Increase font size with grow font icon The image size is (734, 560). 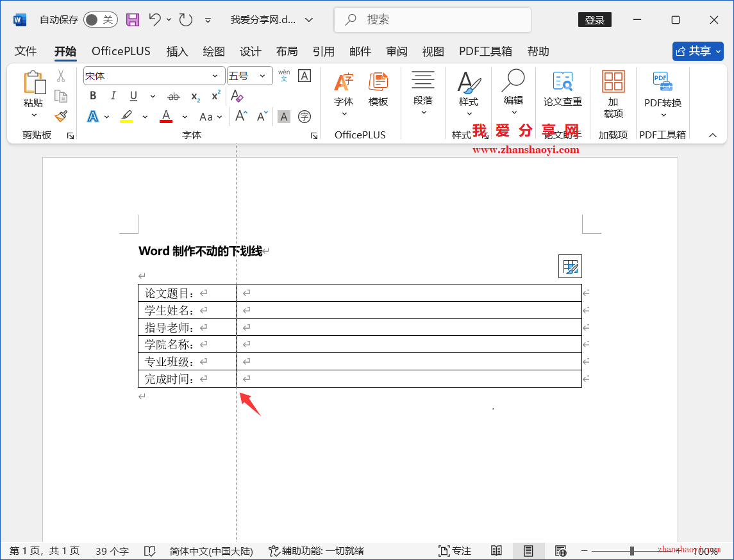click(x=241, y=116)
